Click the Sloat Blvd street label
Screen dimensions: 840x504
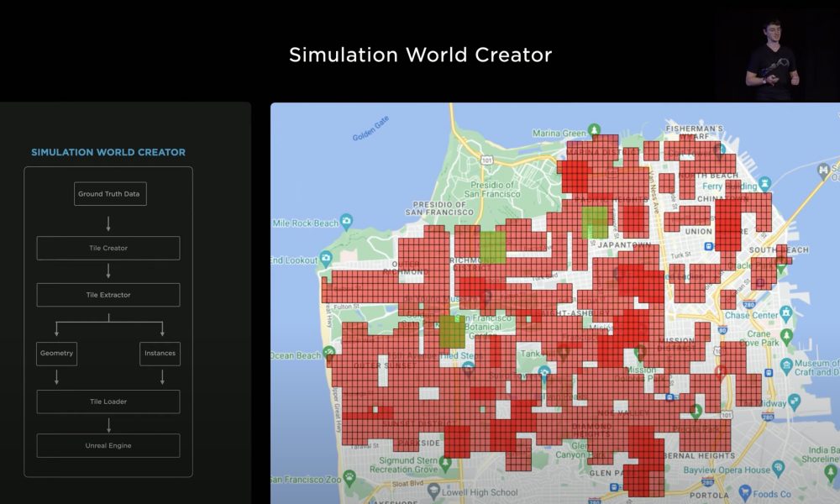click(x=407, y=484)
